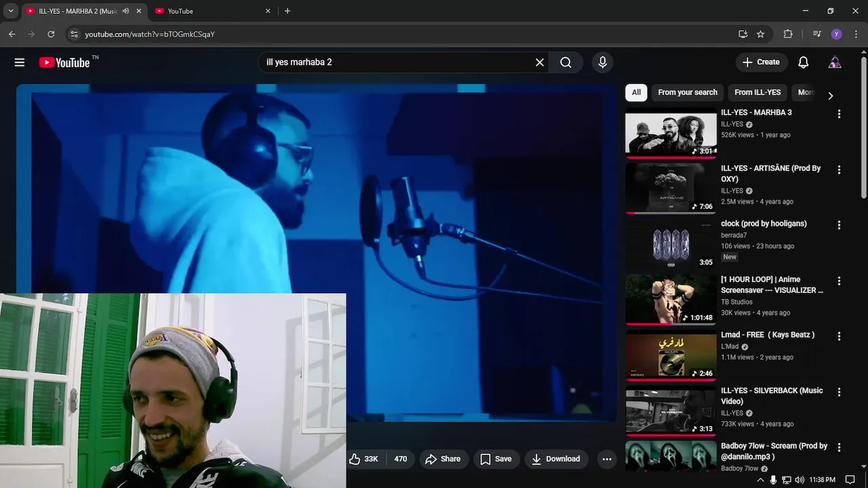This screenshot has width=868, height=488.
Task: Open the Badboy 7low - Scream thumbnail
Action: point(671,457)
